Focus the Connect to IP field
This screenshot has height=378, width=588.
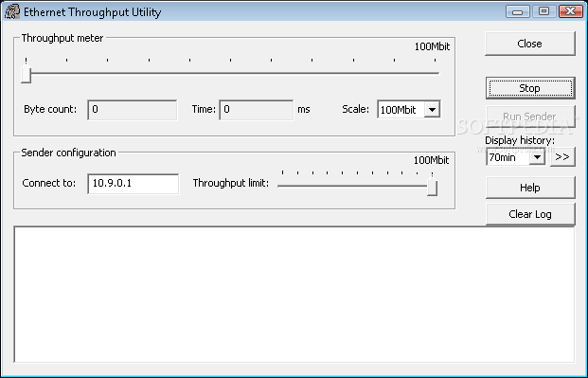134,184
